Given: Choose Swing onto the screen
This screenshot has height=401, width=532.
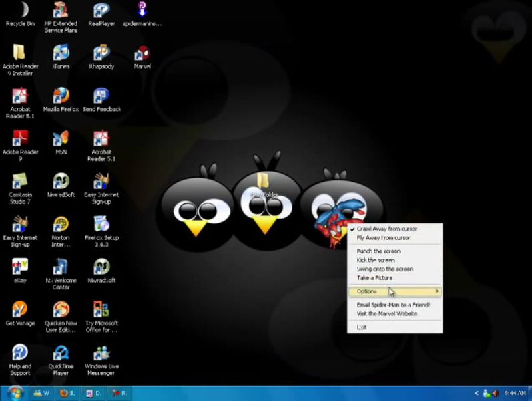Looking at the screenshot, I should point(395,269).
